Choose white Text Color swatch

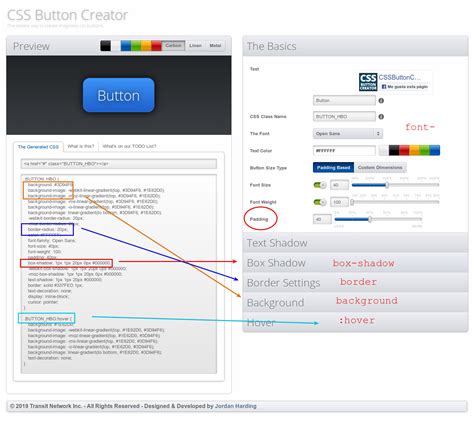click(384, 151)
